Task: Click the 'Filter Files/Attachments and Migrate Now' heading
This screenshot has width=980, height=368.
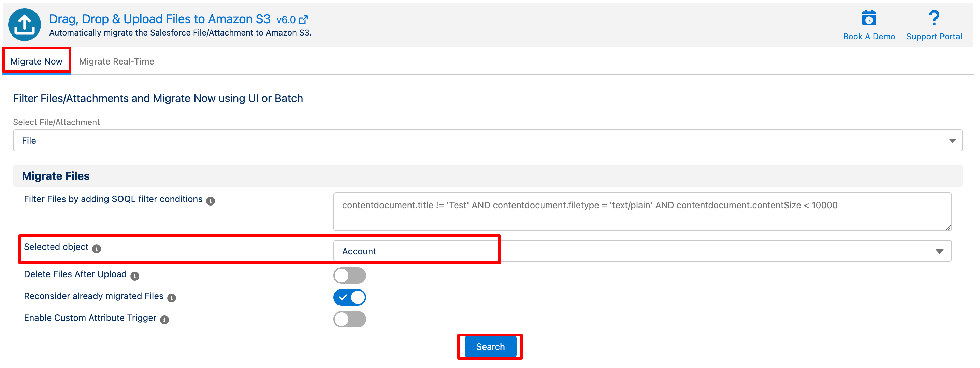Action: pos(158,98)
